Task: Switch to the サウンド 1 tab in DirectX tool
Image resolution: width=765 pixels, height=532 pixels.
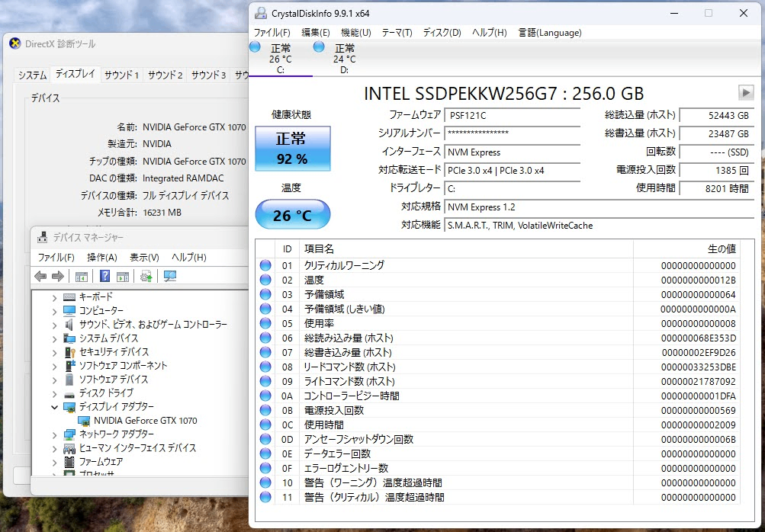Action: pyautogui.click(x=121, y=75)
